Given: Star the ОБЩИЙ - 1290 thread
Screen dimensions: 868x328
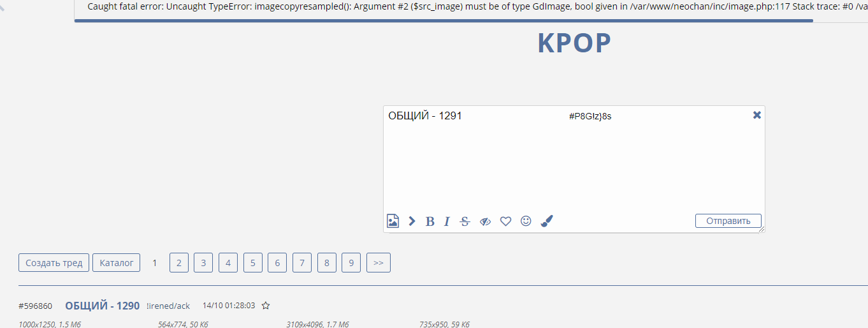Looking at the screenshot, I should pos(266,306).
